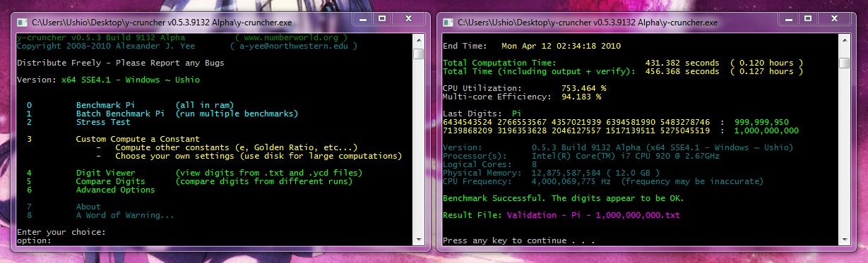Click 'Choose your own settings' line
Screen dimensions: 868x263
258,156
